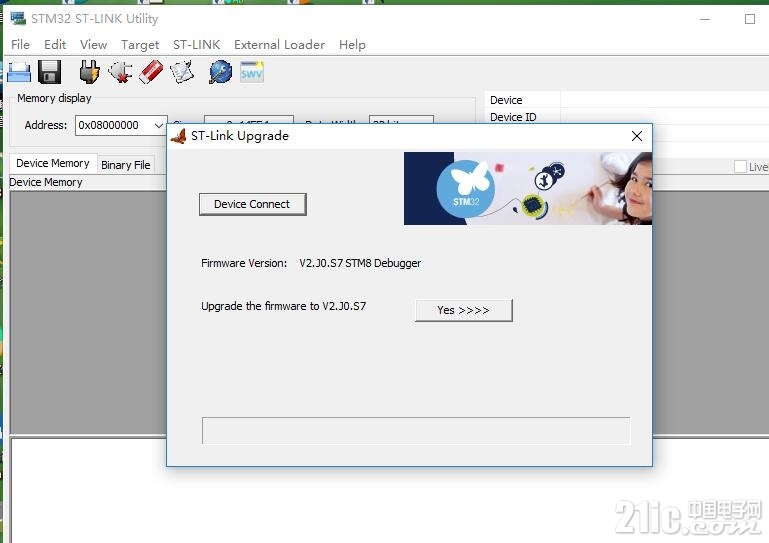Click the Device Connect button
The height and width of the screenshot is (543, 769).
(253, 204)
